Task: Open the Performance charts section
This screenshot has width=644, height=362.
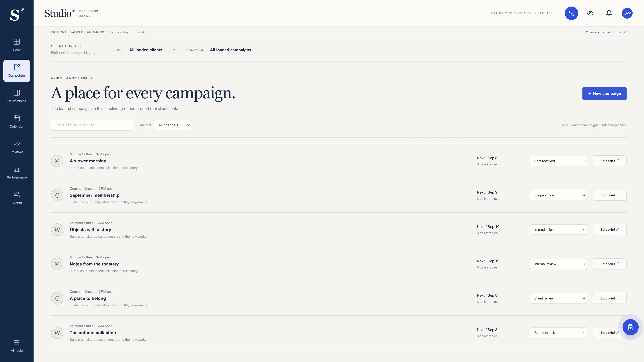Action: (x=17, y=173)
